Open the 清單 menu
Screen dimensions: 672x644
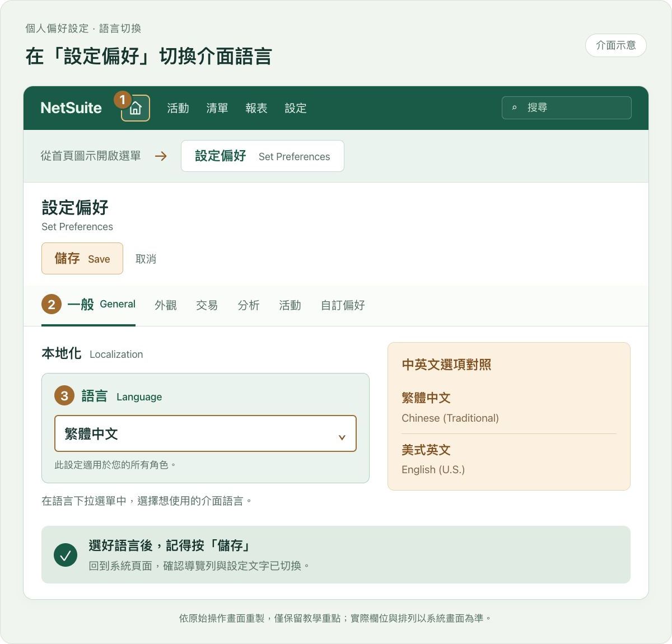(217, 108)
